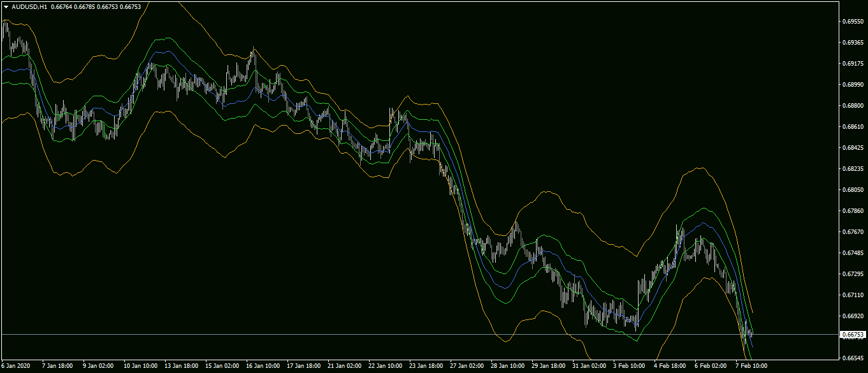Click the 29 Jan 18:00 time label
The image size is (868, 373).
click(548, 366)
